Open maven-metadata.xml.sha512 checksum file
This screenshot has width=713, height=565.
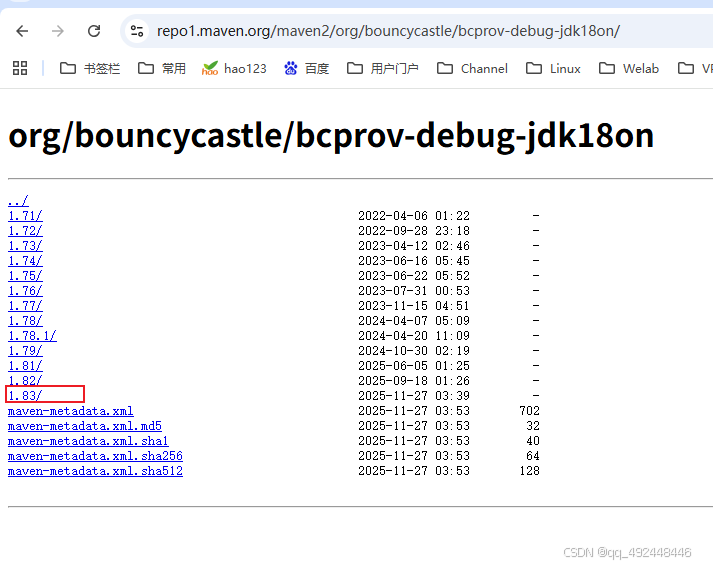[x=95, y=471]
